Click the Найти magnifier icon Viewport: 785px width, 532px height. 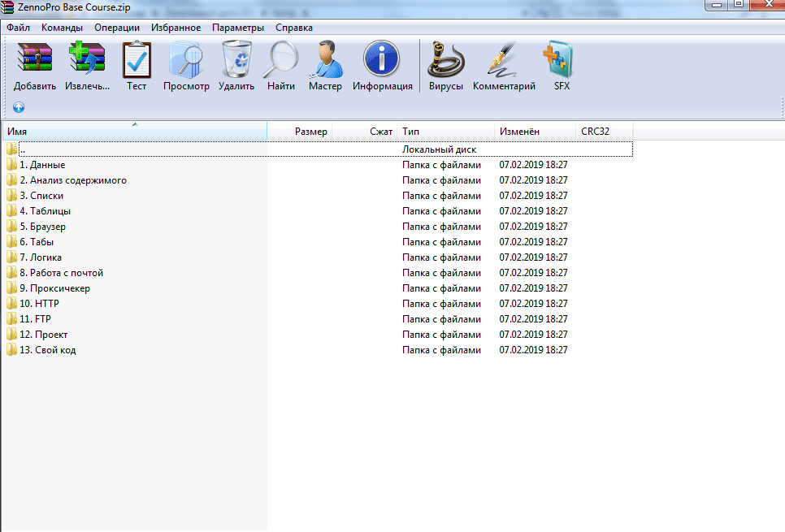click(281, 62)
